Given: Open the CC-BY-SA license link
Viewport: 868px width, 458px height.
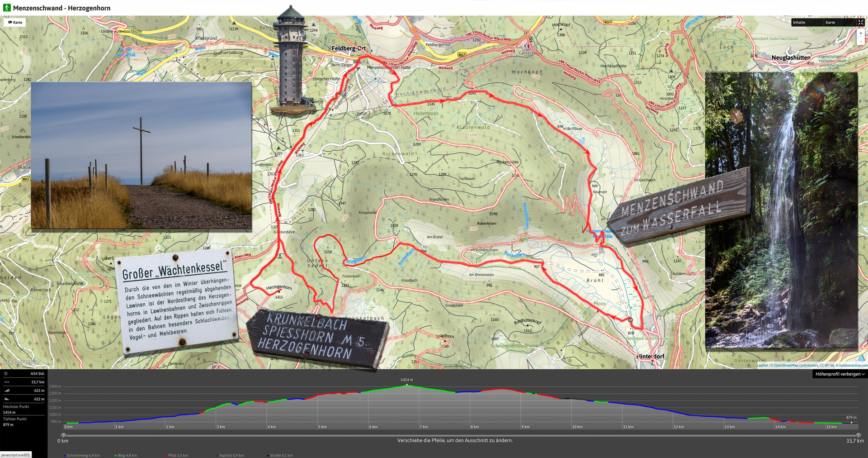Looking at the screenshot, I should [x=827, y=365].
